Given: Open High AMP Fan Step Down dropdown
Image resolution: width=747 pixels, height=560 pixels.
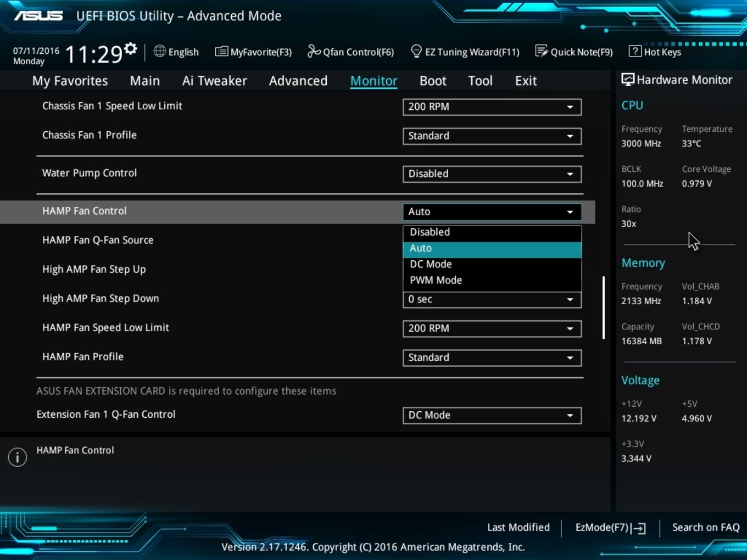Looking at the screenshot, I should pos(492,299).
